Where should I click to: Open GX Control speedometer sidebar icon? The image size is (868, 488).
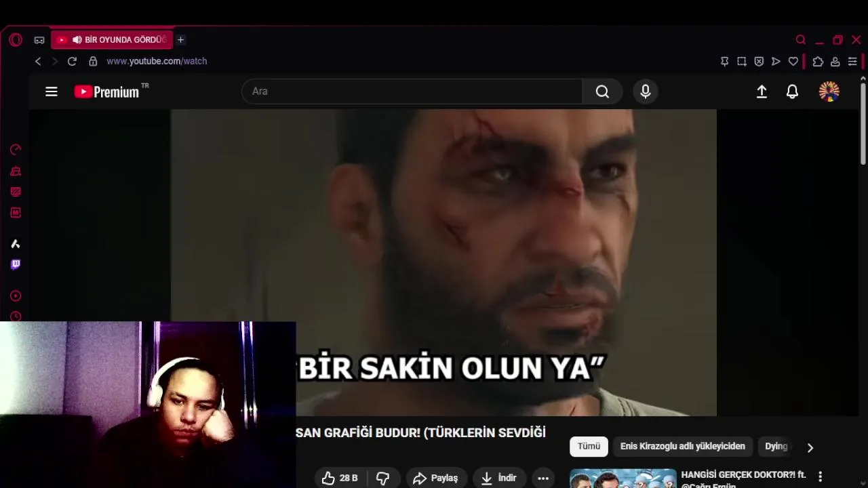[16, 150]
